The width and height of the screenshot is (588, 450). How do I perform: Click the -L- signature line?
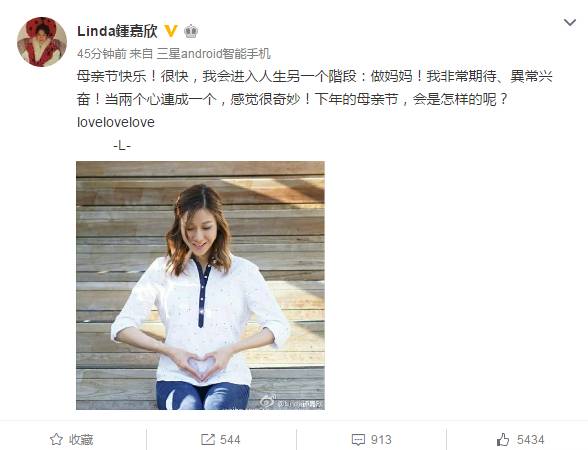click(x=122, y=146)
